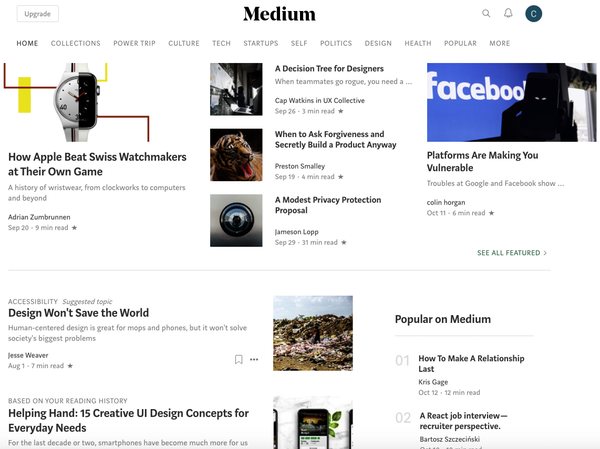Open the search magnifier icon
600x449 pixels.
click(486, 14)
